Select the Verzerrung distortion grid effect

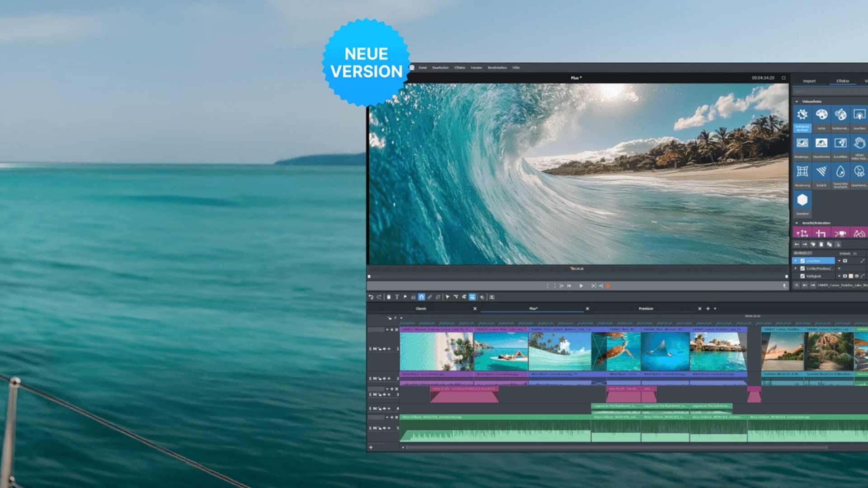tap(802, 172)
